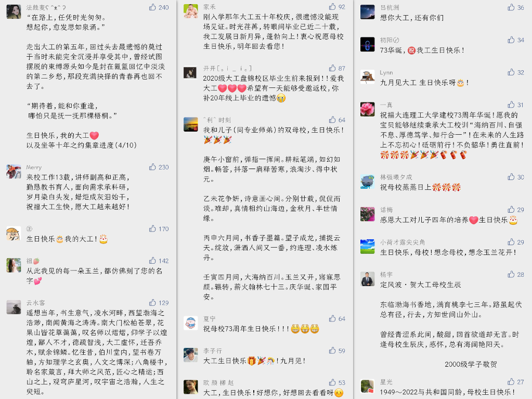Open 家禾's baby avatar picture
Screen dimensions: 532x399
[x=191, y=11]
